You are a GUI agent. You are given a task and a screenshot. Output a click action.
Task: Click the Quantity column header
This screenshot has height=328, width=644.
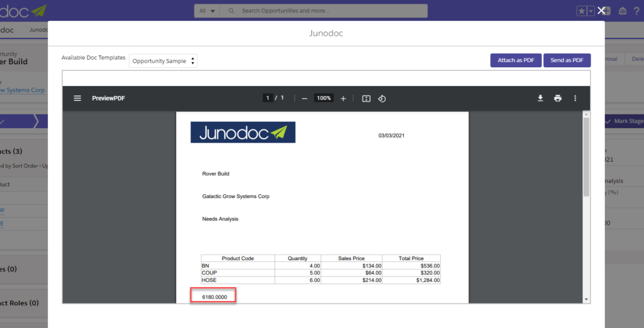pyautogui.click(x=297, y=258)
